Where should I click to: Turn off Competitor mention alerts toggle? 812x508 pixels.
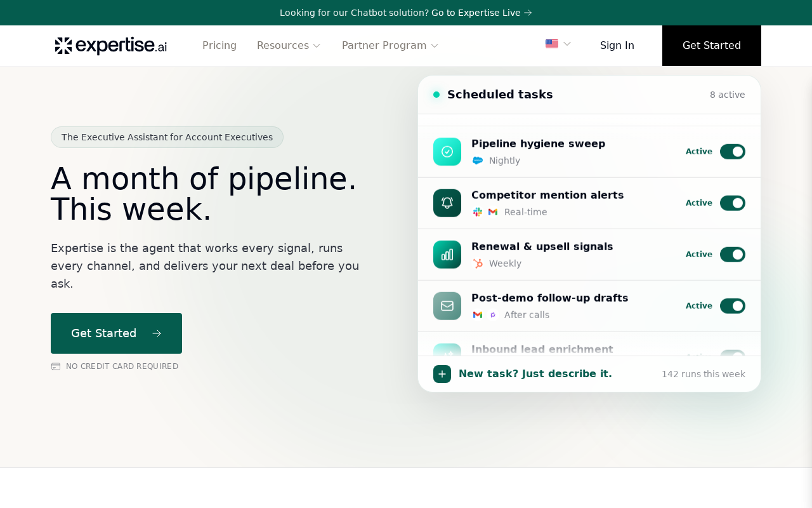pyautogui.click(x=733, y=203)
